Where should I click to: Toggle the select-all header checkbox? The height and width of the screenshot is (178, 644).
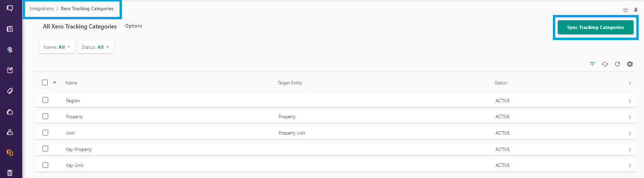(45, 82)
